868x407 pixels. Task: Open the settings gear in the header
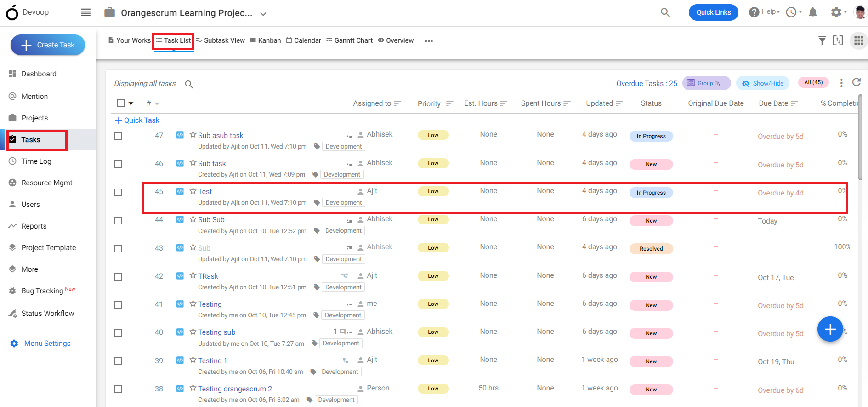pyautogui.click(x=836, y=12)
